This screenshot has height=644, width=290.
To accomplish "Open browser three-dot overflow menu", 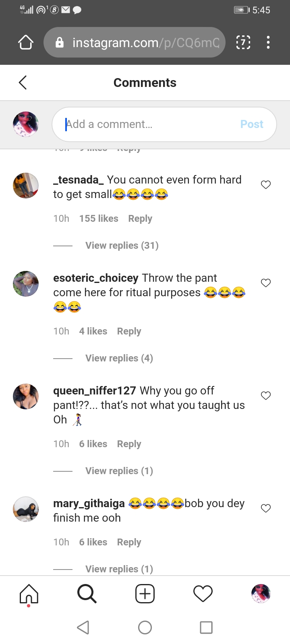I will [268, 42].
